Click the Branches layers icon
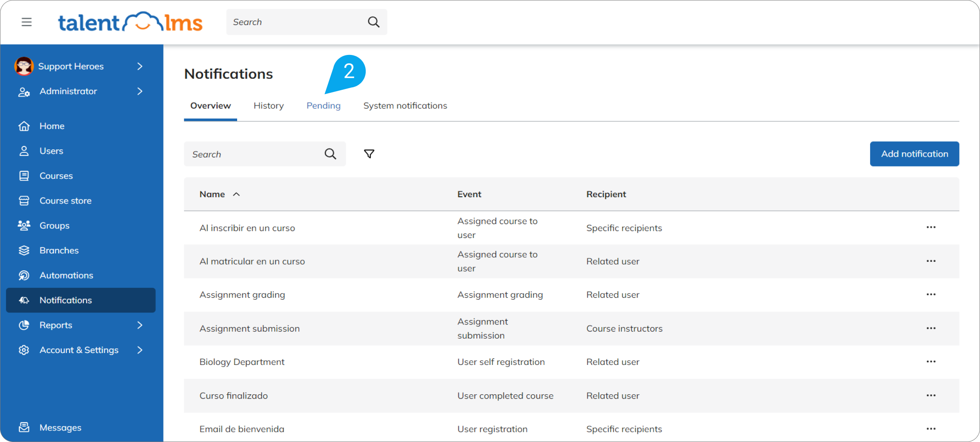Screen dimensions: 980x442 point(24,250)
